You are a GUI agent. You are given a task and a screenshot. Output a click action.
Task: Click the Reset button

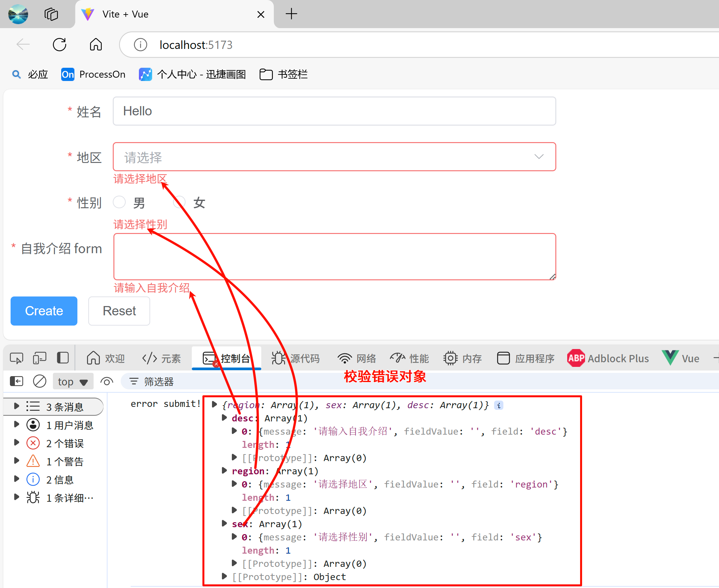(119, 311)
